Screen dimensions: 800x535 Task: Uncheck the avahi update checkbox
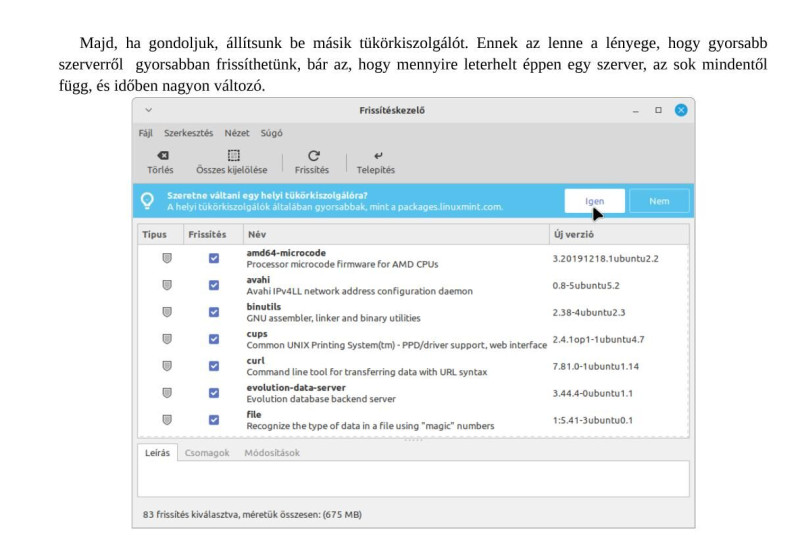pyautogui.click(x=214, y=285)
